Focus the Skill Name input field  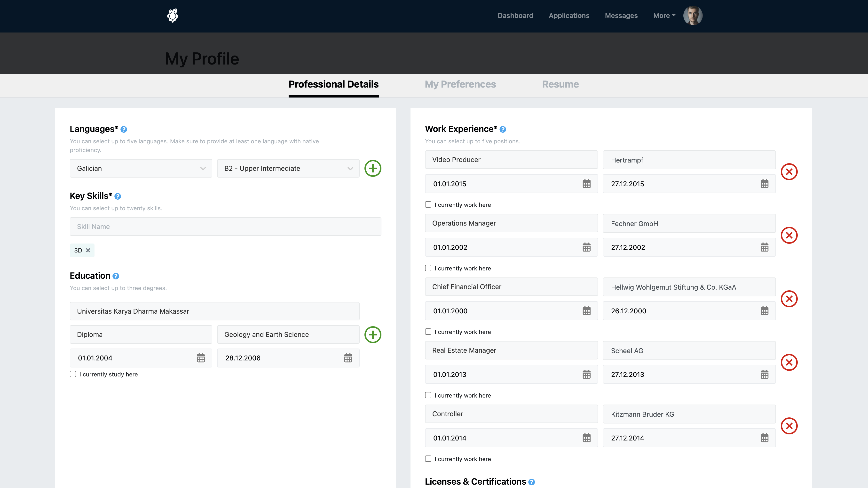(225, 227)
